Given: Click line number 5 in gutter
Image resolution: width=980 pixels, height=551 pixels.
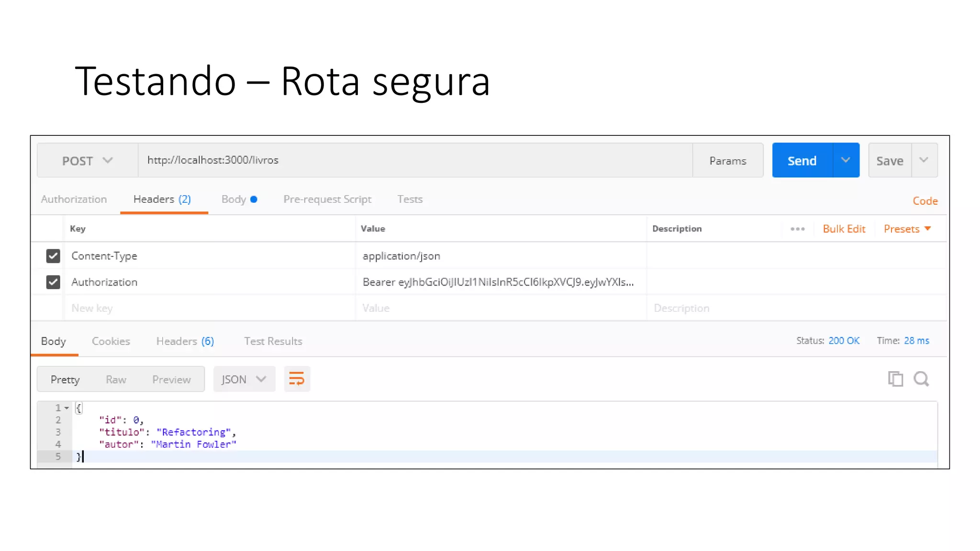Looking at the screenshot, I should 58,457.
